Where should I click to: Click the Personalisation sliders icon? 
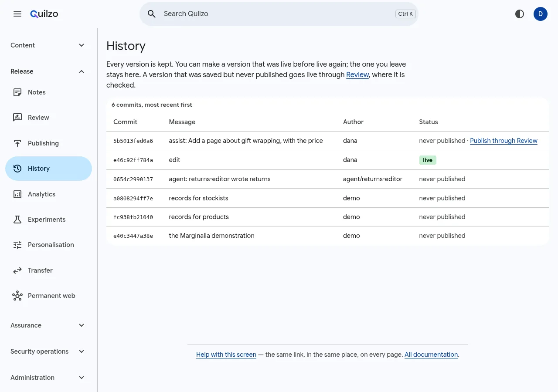[17, 245]
